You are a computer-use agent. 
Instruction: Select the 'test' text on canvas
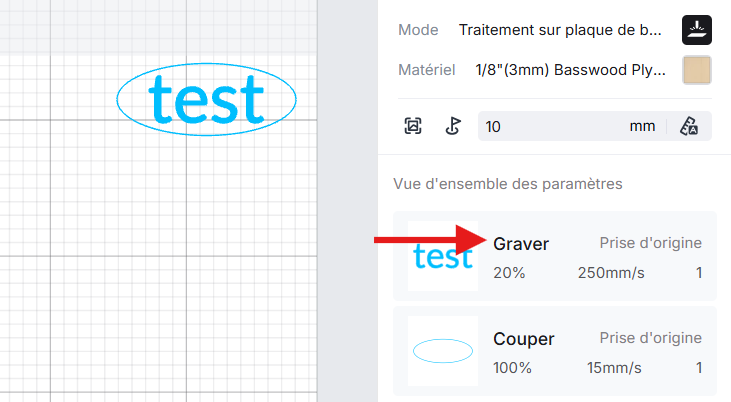[205, 99]
